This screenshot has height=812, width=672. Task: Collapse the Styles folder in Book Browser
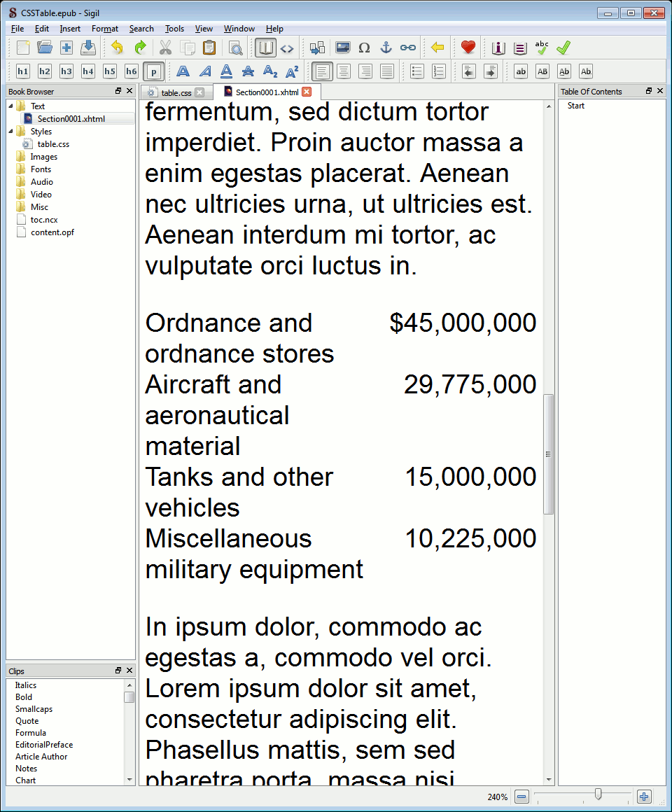pos(11,131)
